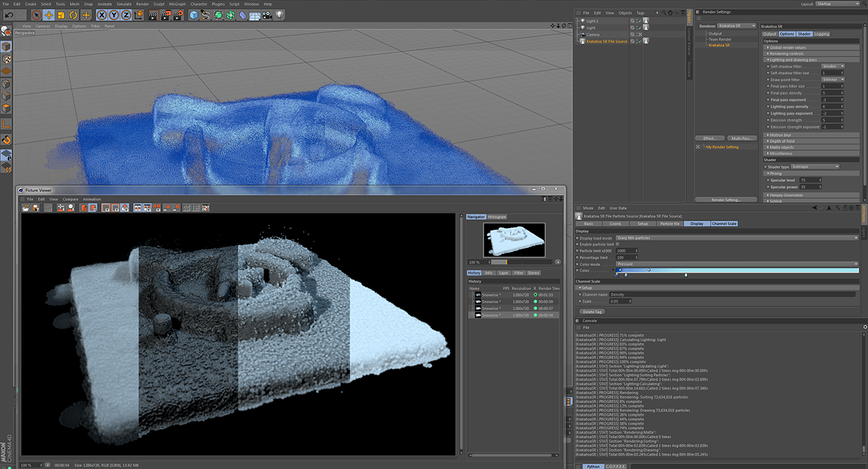Click the Render View clapperboard icon
This screenshot has height=469, width=868.
coord(153,14)
